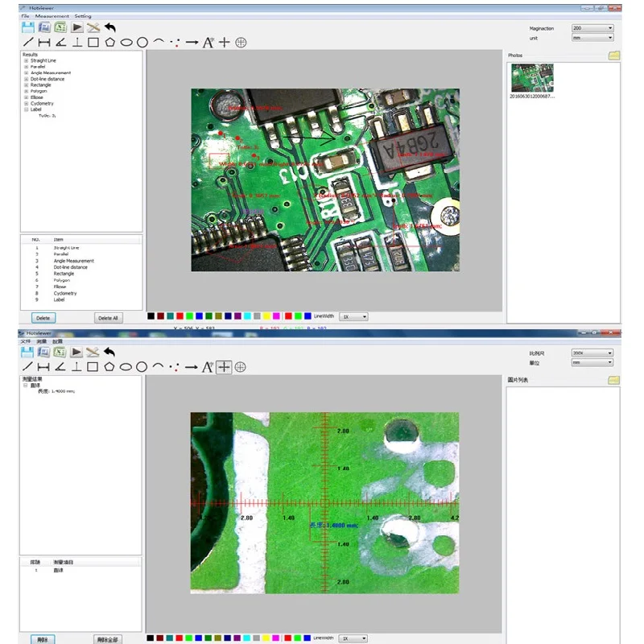
Task: Pick the Arc tool in the top window
Action: click(x=159, y=41)
